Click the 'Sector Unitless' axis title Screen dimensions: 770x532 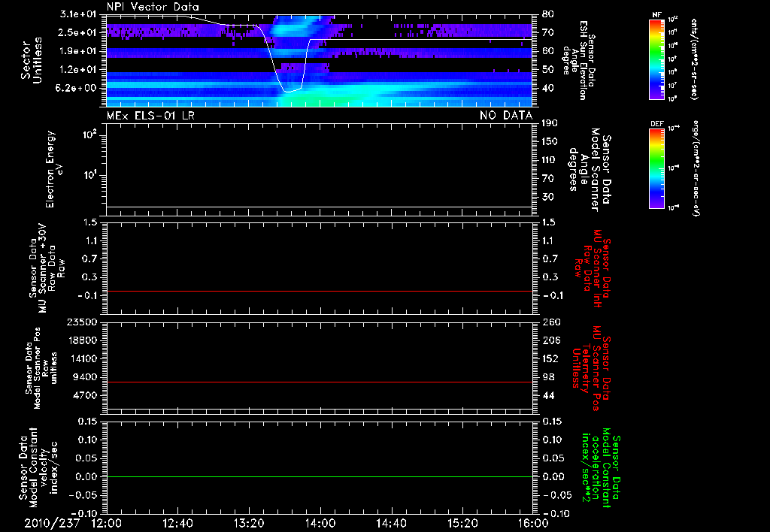coord(32,60)
